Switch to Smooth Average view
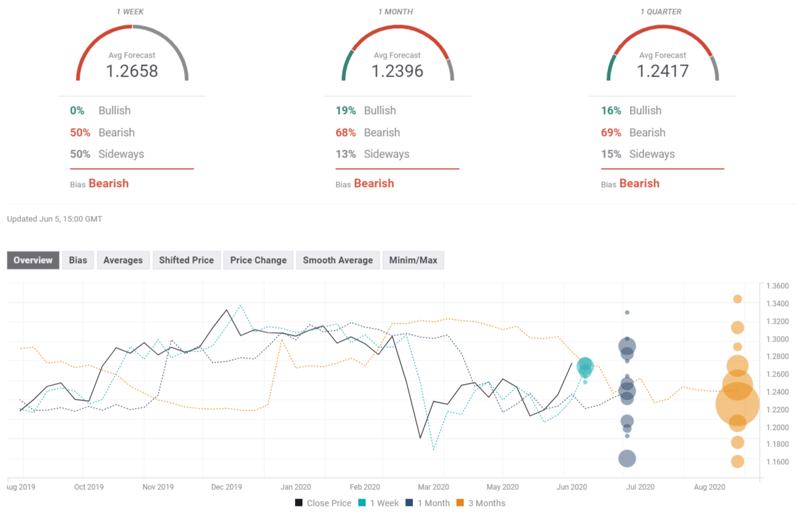 (337, 260)
